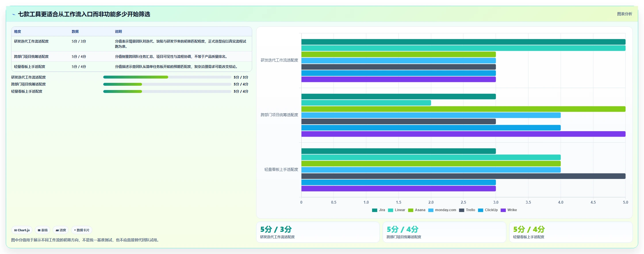Click the 跨部门项目统筹适配度 progress bar
Image resolution: width=644 pixels, height=254 pixels.
(x=167, y=84)
